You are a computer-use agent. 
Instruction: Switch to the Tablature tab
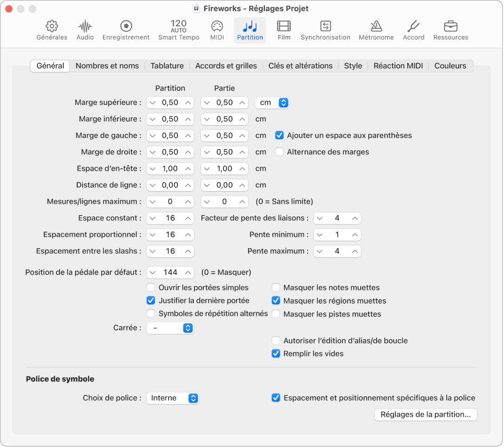(x=167, y=66)
